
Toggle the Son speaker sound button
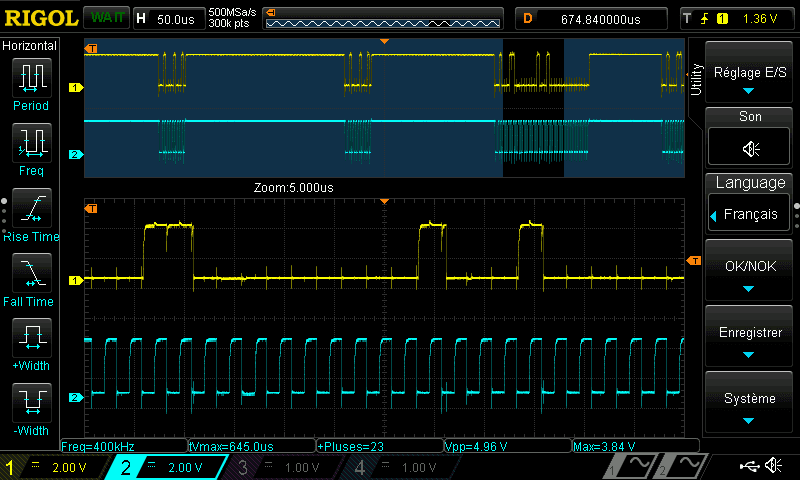coord(749,148)
